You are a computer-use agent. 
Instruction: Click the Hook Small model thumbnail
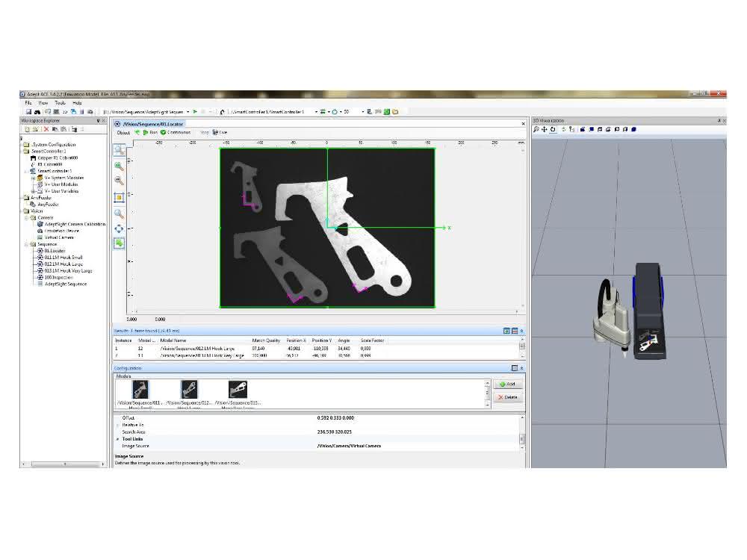[140, 390]
